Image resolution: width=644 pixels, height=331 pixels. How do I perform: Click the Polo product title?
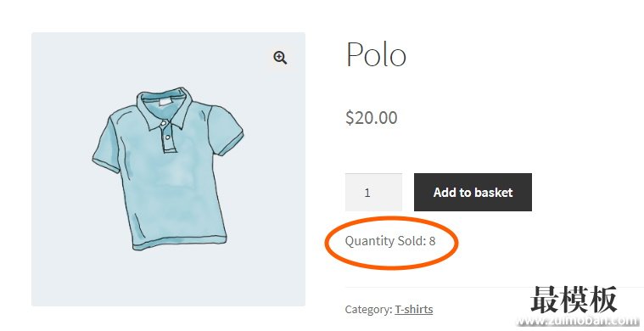point(376,53)
